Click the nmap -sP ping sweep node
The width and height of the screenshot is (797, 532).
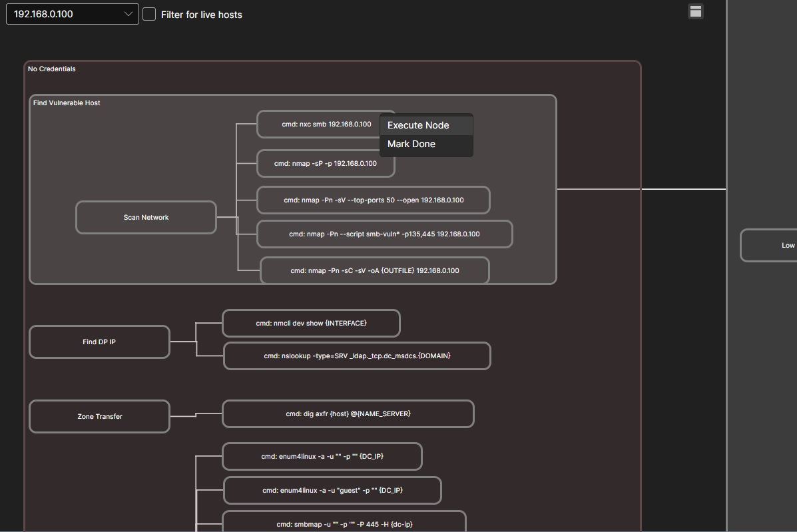coord(325,163)
